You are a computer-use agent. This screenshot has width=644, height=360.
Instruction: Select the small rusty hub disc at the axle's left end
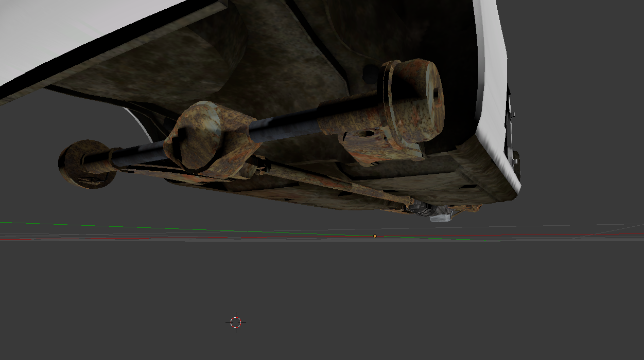coord(88,164)
